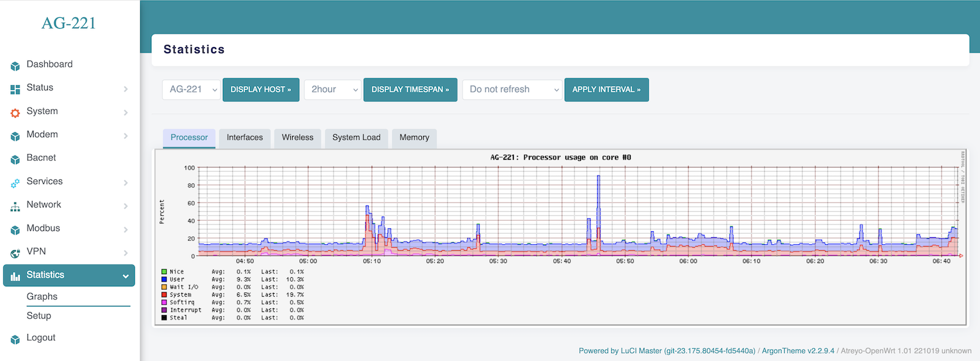The width and height of the screenshot is (980, 361).
Task: Click the Network topology icon
Action: pos(15,206)
